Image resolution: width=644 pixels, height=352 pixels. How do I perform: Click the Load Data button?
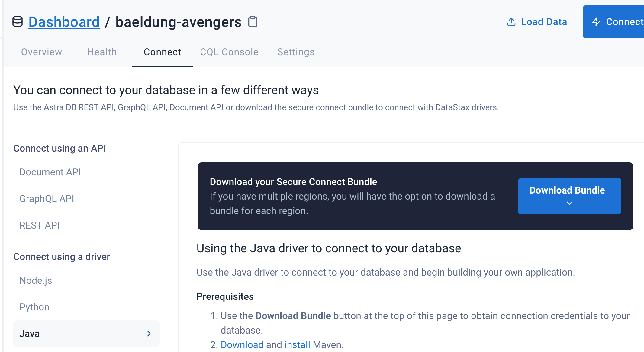(x=537, y=22)
